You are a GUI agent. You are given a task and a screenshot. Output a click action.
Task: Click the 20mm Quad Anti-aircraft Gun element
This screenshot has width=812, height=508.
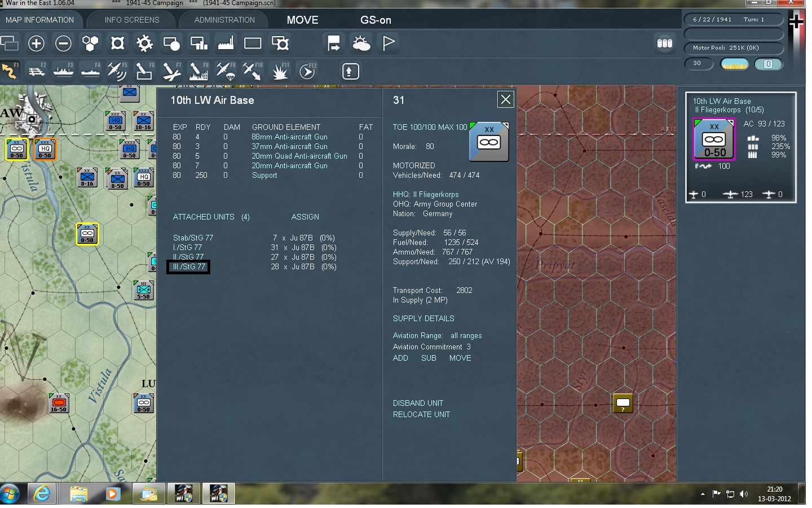299,156
